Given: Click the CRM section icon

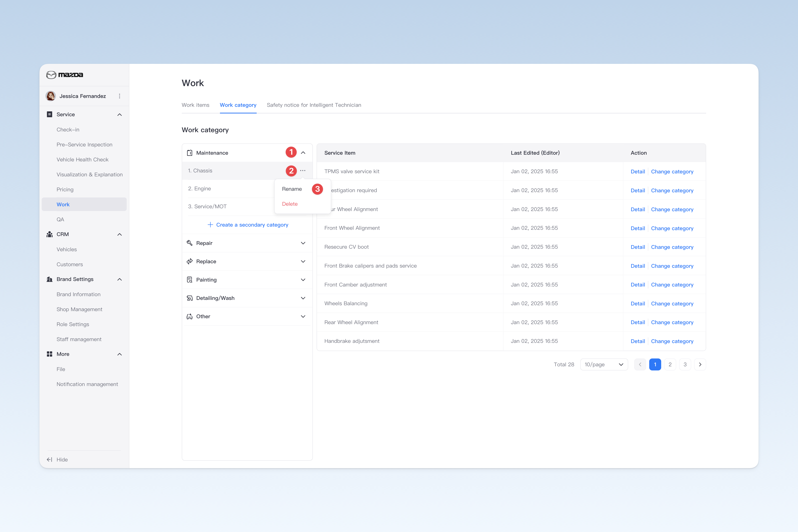Looking at the screenshot, I should (x=49, y=234).
